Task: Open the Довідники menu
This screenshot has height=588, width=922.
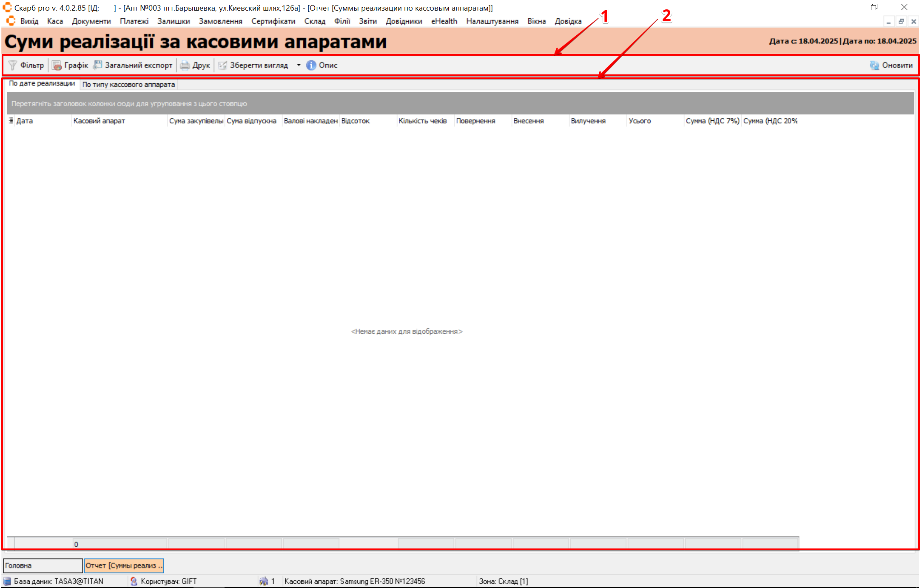Action: point(404,21)
